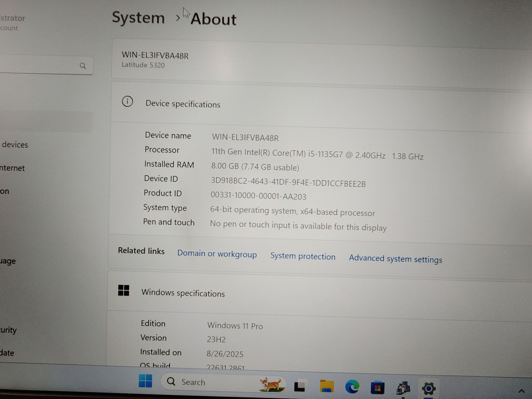
Task: Select device name value WIN-EL3IFVBA48R in specifications
Action: pyautogui.click(x=245, y=137)
